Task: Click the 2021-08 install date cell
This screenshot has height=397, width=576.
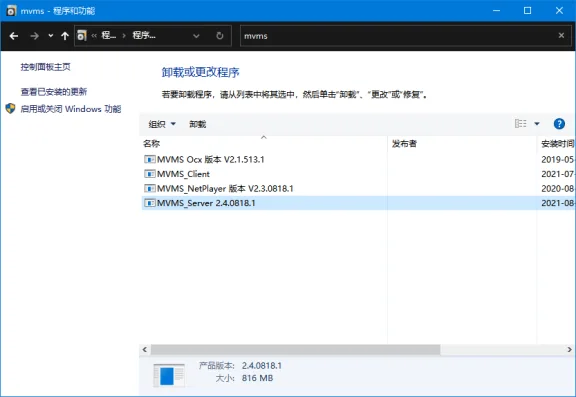Action: click(557, 203)
